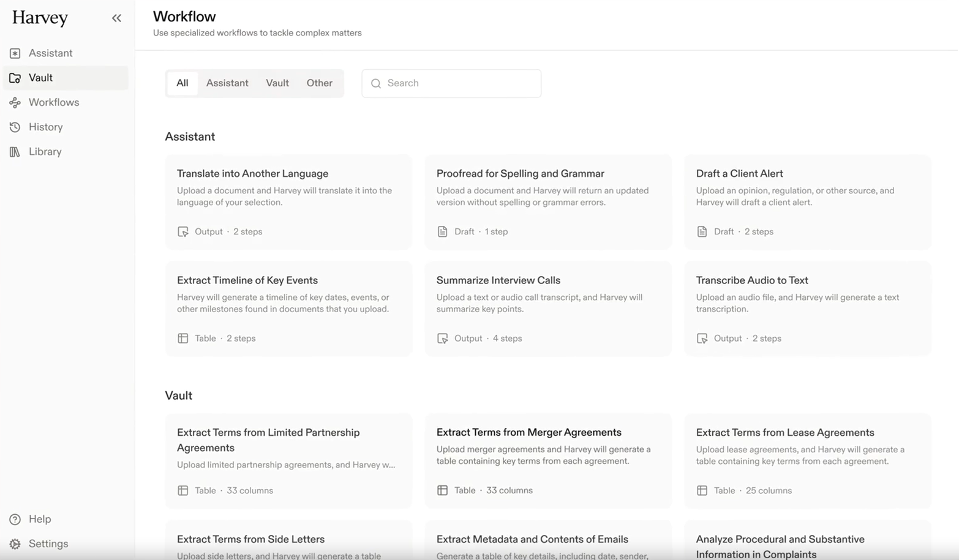
Task: Click Output icon on Summarize Interview Calls card
Action: (442, 338)
